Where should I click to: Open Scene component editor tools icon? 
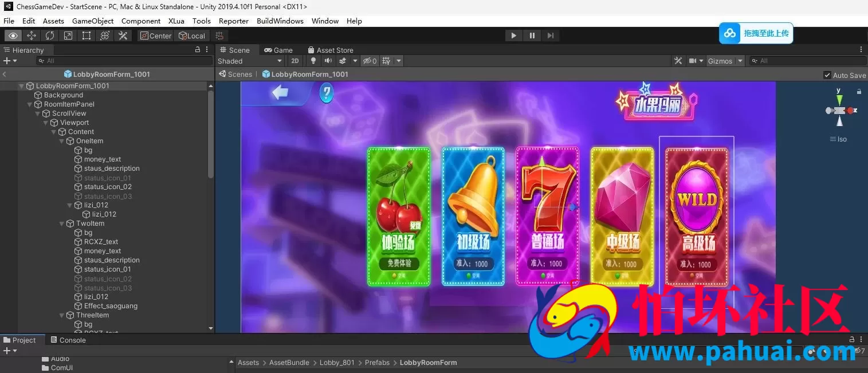click(x=678, y=61)
